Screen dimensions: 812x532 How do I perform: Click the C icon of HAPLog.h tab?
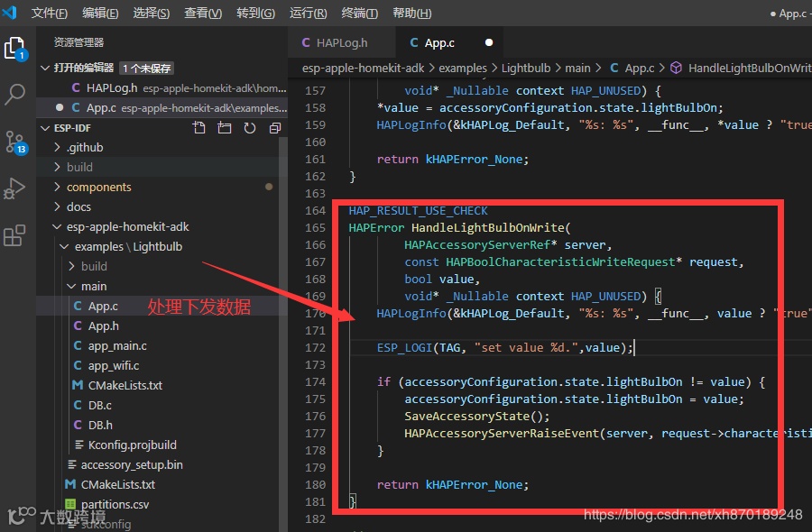(306, 42)
